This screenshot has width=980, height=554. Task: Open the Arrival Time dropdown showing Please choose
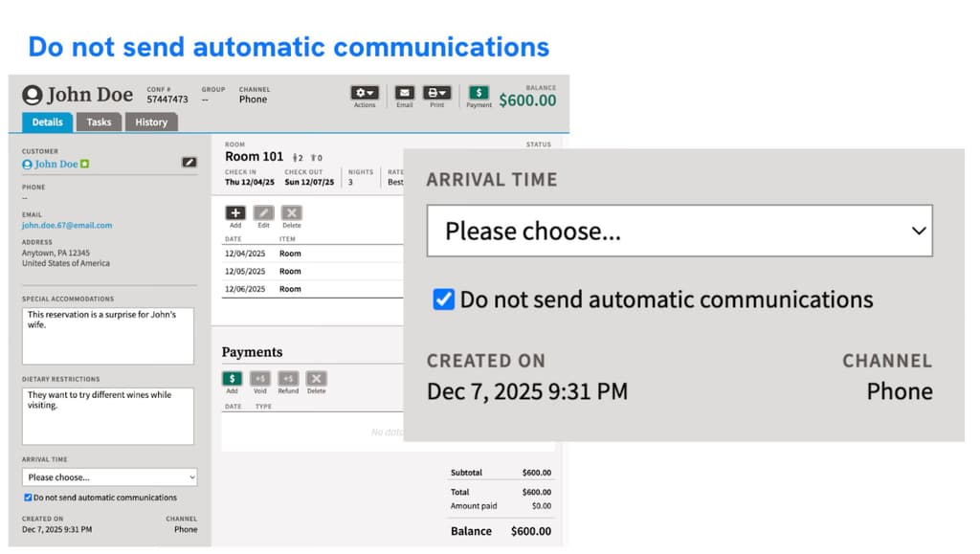pyautogui.click(x=679, y=230)
